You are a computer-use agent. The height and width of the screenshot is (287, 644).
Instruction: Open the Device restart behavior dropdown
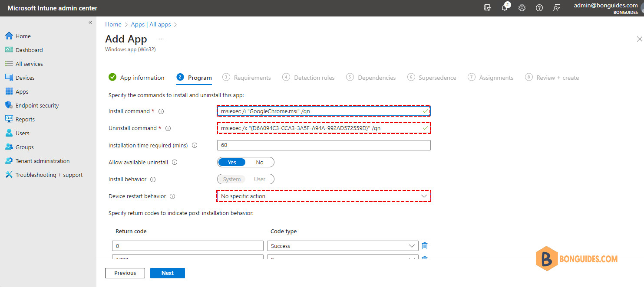[324, 196]
